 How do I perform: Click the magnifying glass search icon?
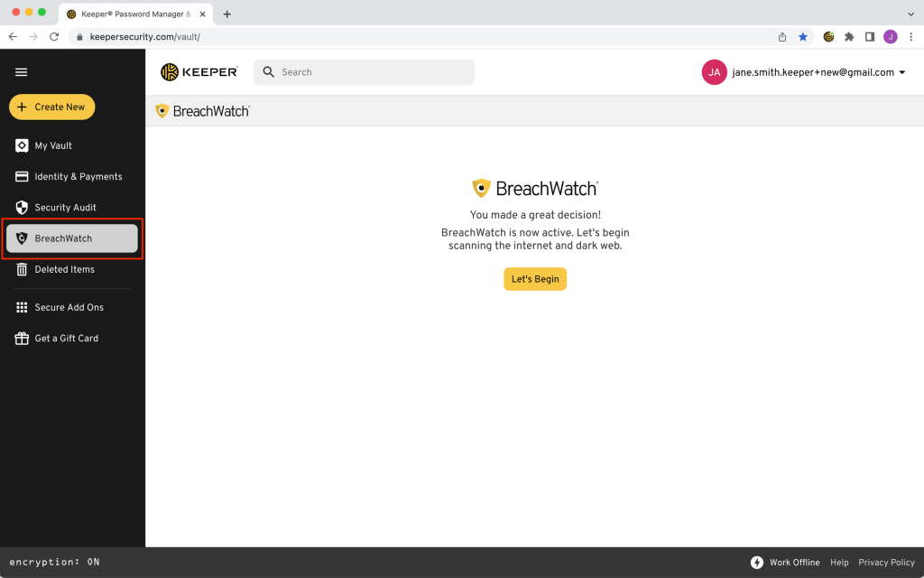269,72
